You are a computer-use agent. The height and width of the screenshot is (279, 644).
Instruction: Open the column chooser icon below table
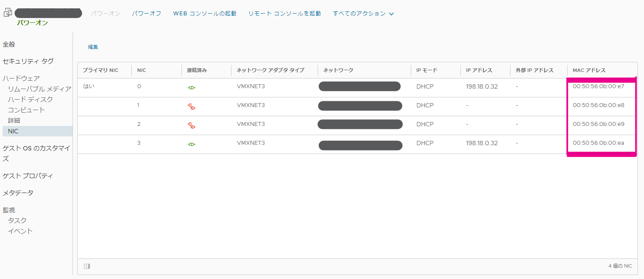[87, 266]
